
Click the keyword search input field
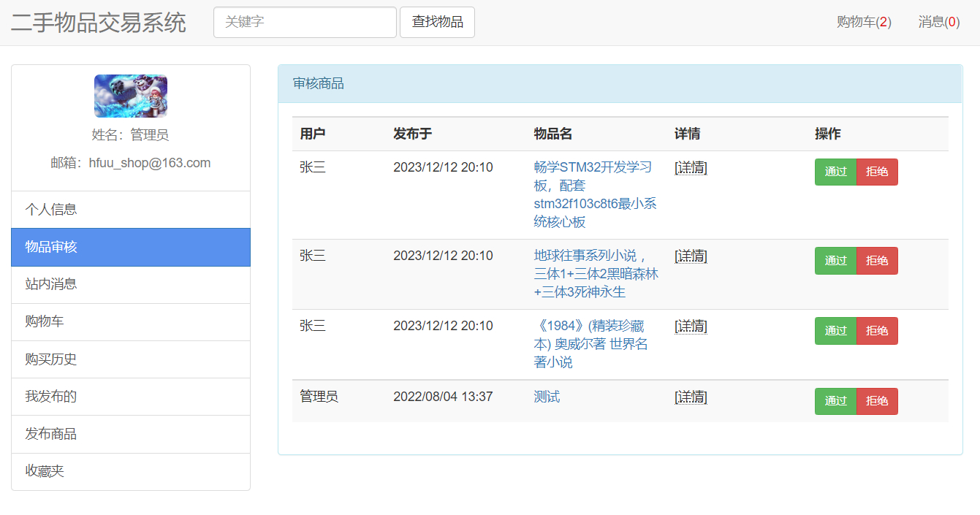tap(305, 22)
